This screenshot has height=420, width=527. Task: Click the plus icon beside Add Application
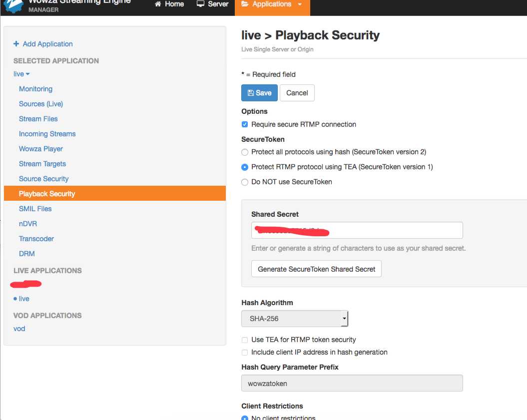[16, 43]
